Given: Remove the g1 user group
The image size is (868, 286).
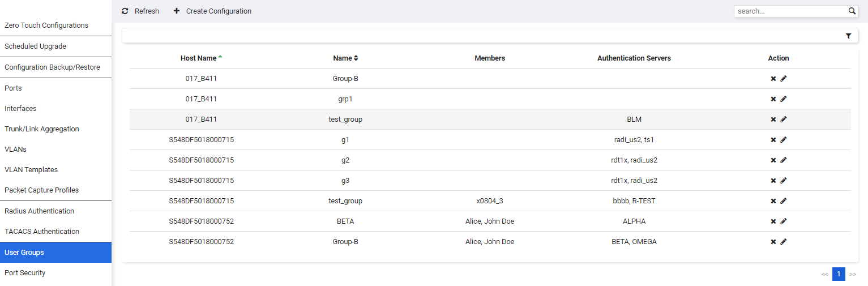Looking at the screenshot, I should tap(773, 140).
